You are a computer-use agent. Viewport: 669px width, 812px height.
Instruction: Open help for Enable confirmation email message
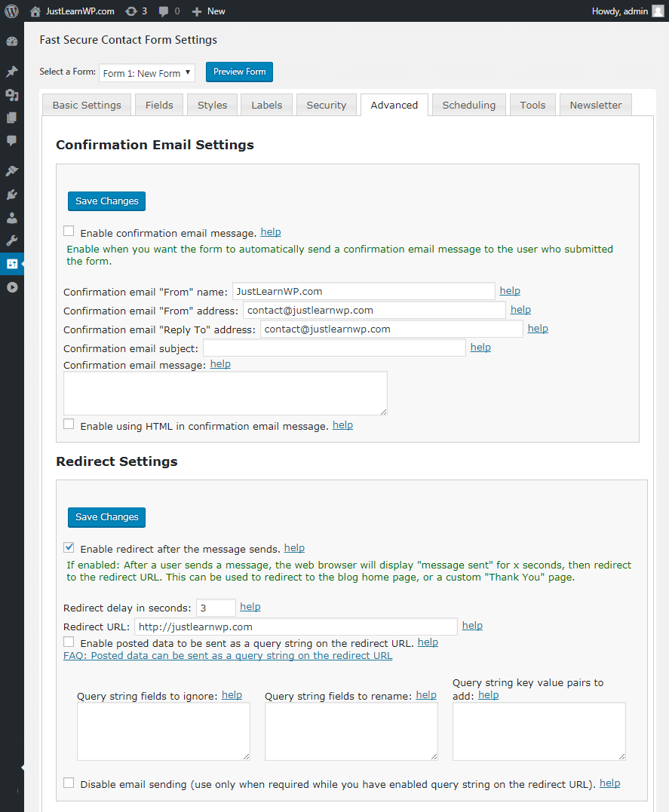271,232
